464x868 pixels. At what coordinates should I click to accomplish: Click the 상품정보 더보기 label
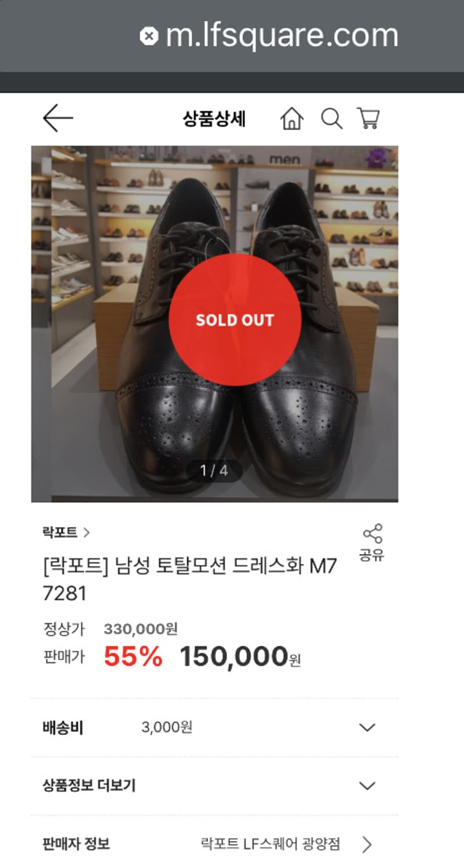[x=89, y=786]
